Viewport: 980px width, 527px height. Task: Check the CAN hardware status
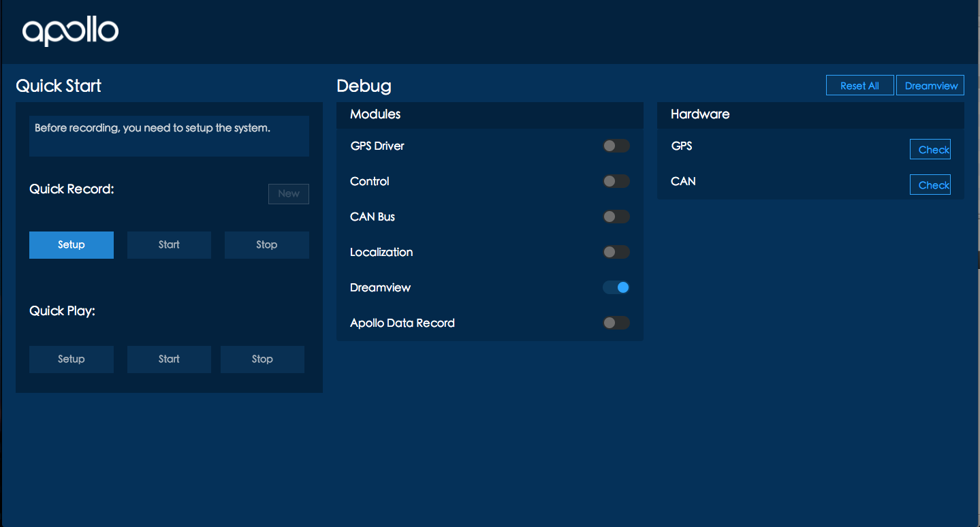coord(930,185)
